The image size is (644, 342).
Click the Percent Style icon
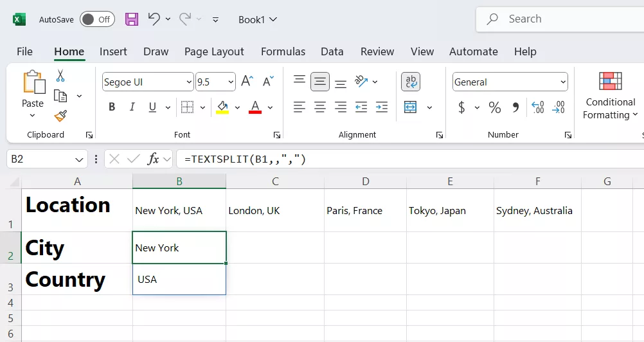coord(494,107)
